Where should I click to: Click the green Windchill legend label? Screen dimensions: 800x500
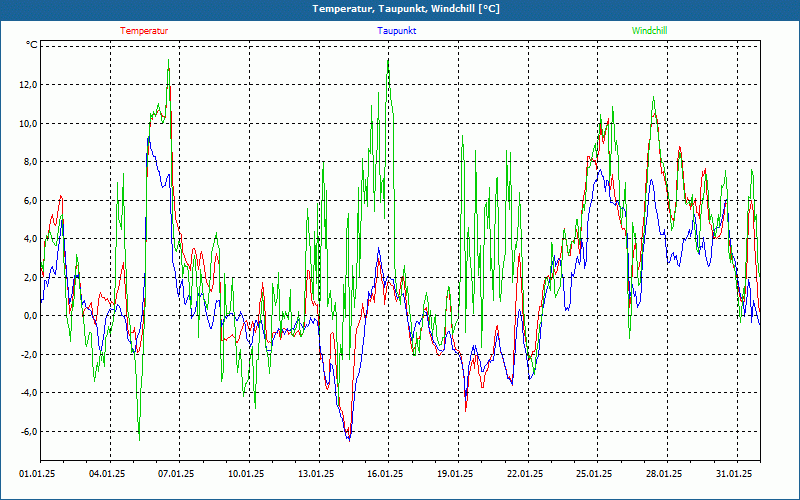[649, 31]
